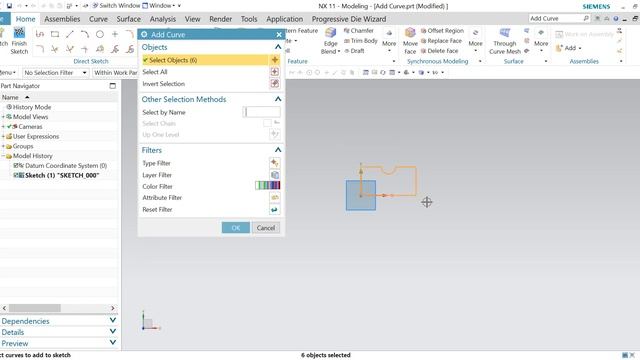Collapse the Model History tree node

point(3,156)
